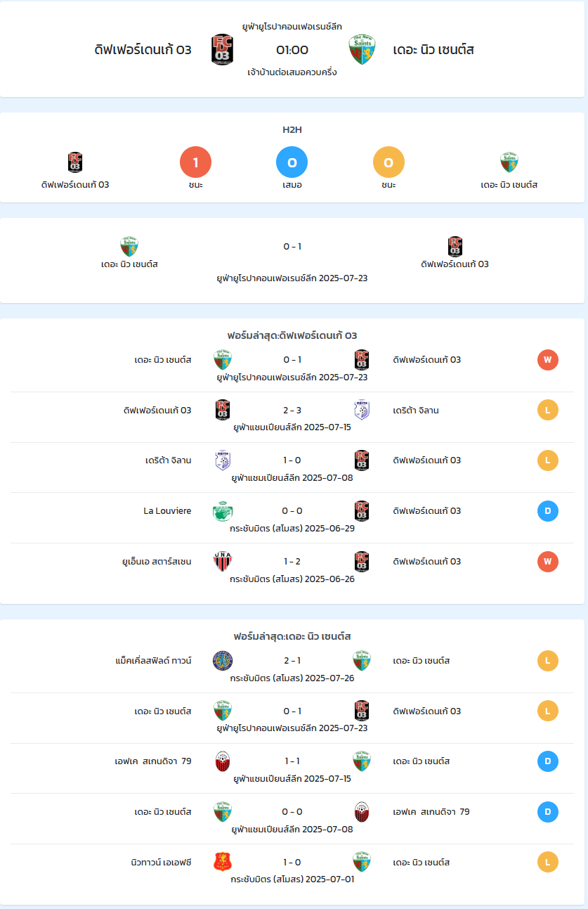Screen dimensions: 588x909
Task: Click the Differdange 03 crest in match header
Action: 222,50
